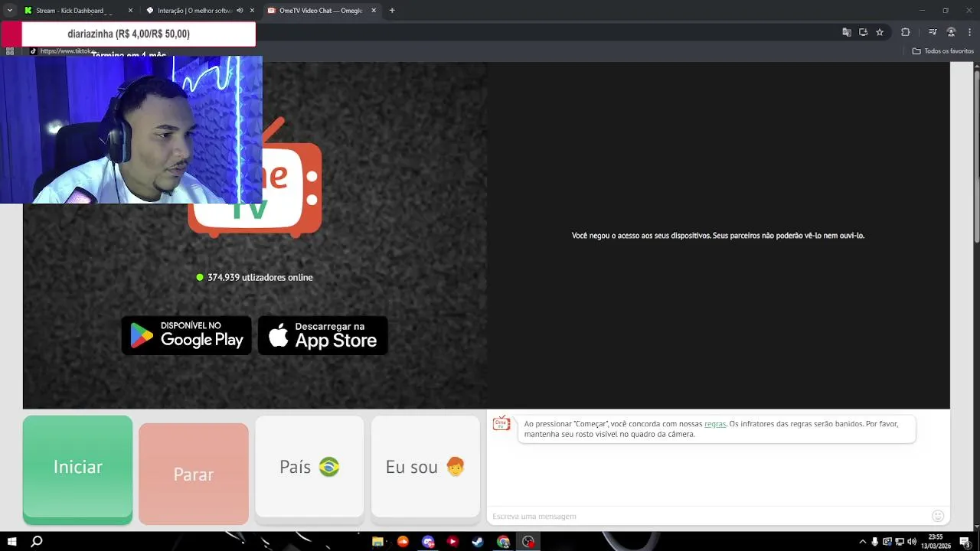Open the App Store download badge
Viewport: 980px width, 551px height.
(323, 335)
